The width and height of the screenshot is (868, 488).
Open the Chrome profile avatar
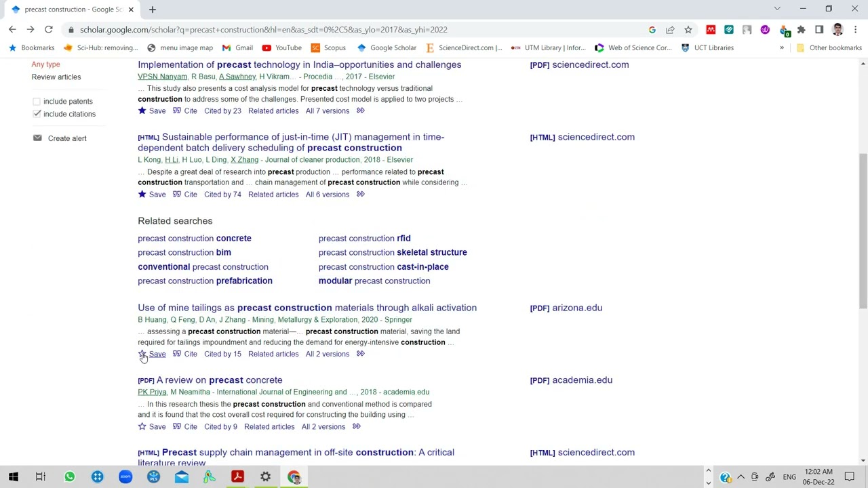837,30
